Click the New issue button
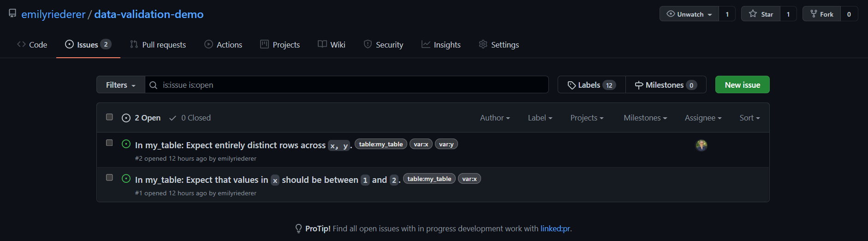Screen dimensions: 868x241 coord(742,84)
